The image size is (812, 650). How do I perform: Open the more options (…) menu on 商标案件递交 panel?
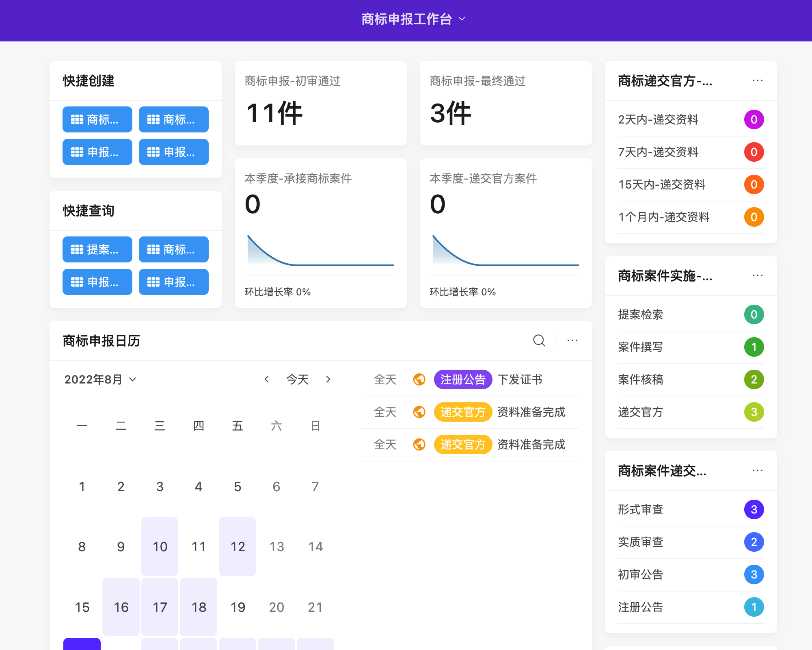[x=758, y=470]
